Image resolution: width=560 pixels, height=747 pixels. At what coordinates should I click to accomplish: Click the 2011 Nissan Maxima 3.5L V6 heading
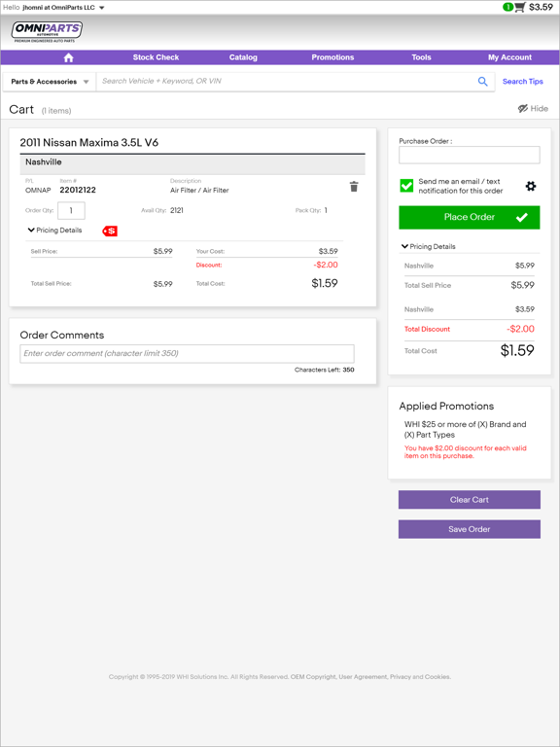(89, 142)
